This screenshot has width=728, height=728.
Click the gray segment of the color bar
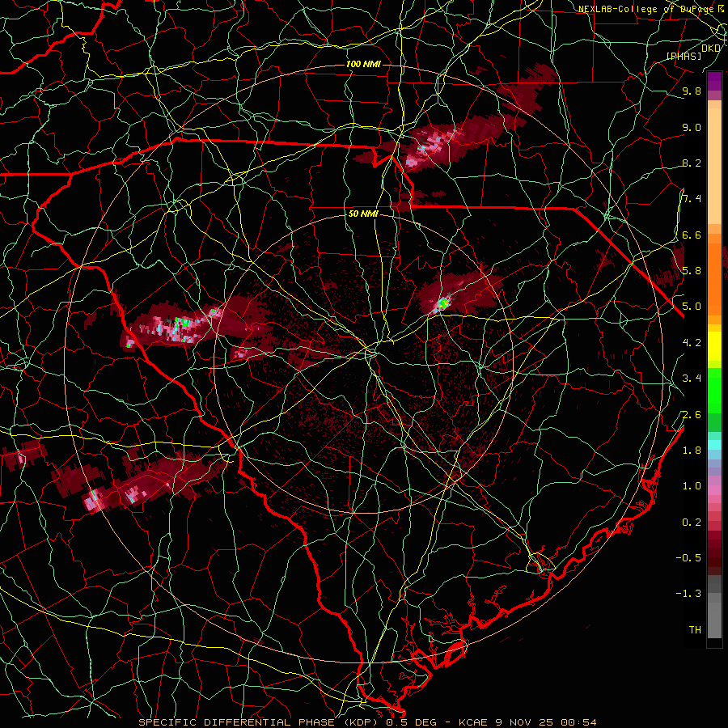click(714, 608)
